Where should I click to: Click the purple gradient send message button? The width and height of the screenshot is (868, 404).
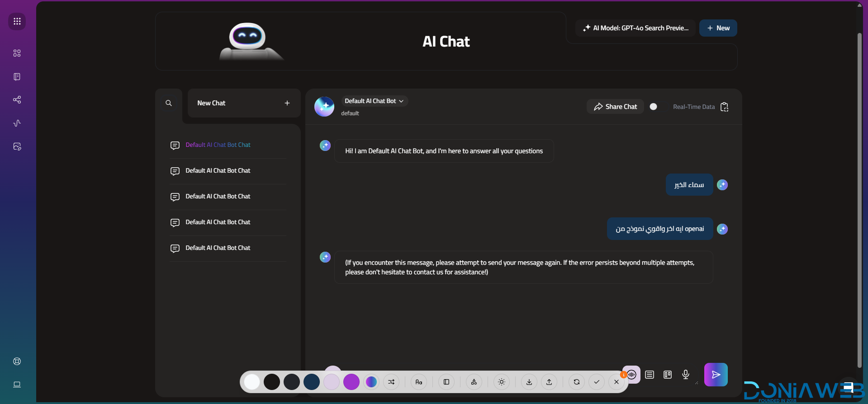(716, 375)
